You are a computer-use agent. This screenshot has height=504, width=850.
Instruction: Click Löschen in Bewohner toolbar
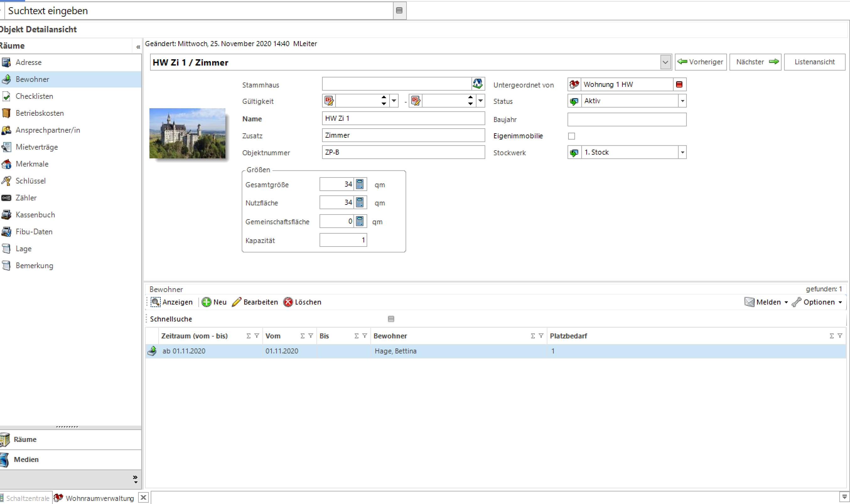302,302
